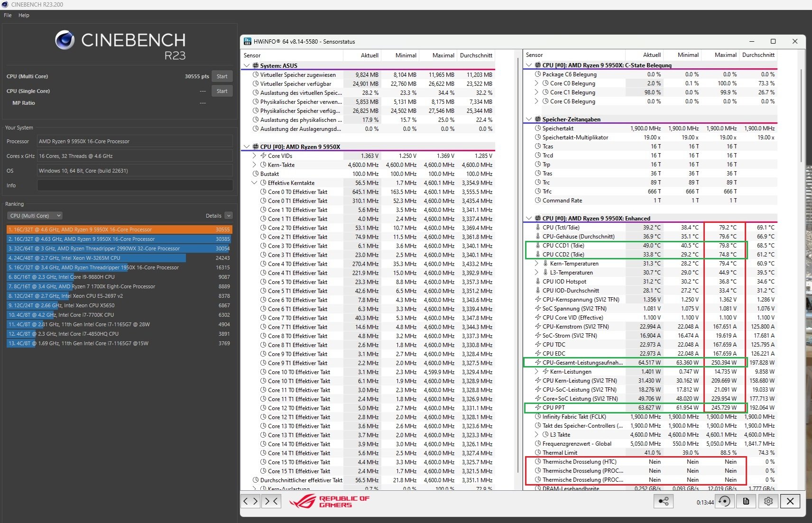Select the Durchschnittlicher effektiver Takt row
This screenshot has height=523, width=812.
369,480
